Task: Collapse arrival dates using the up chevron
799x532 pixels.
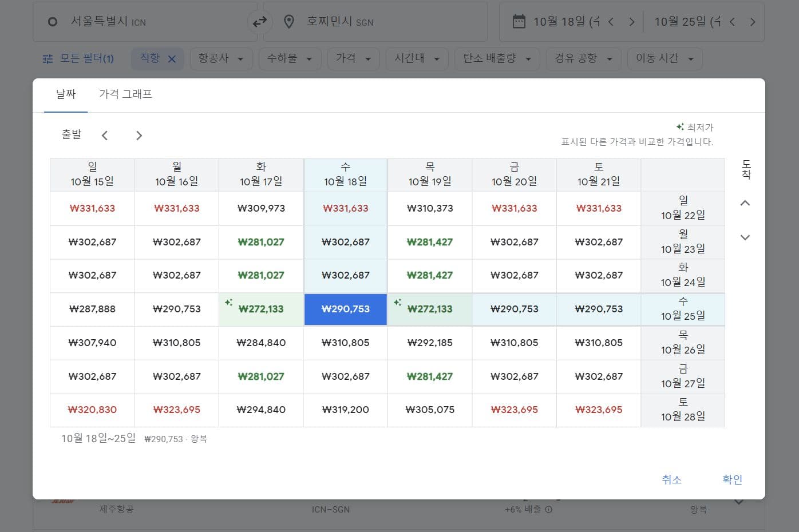Action: click(745, 203)
